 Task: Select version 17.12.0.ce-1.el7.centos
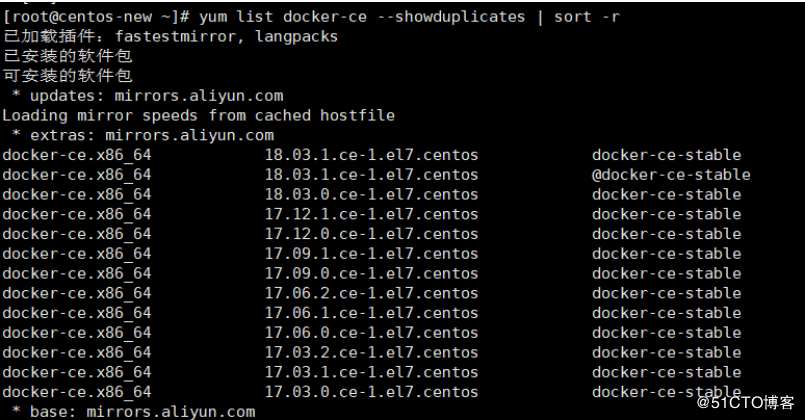click(371, 234)
